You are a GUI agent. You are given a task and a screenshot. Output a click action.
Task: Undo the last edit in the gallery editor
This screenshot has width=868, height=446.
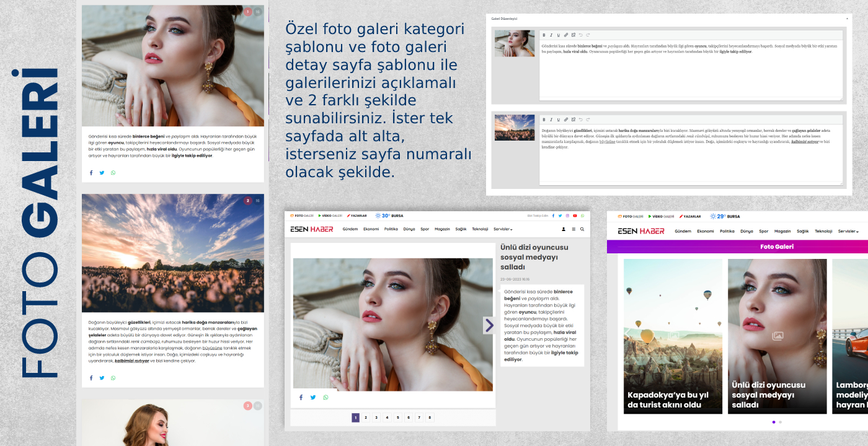[x=581, y=35]
